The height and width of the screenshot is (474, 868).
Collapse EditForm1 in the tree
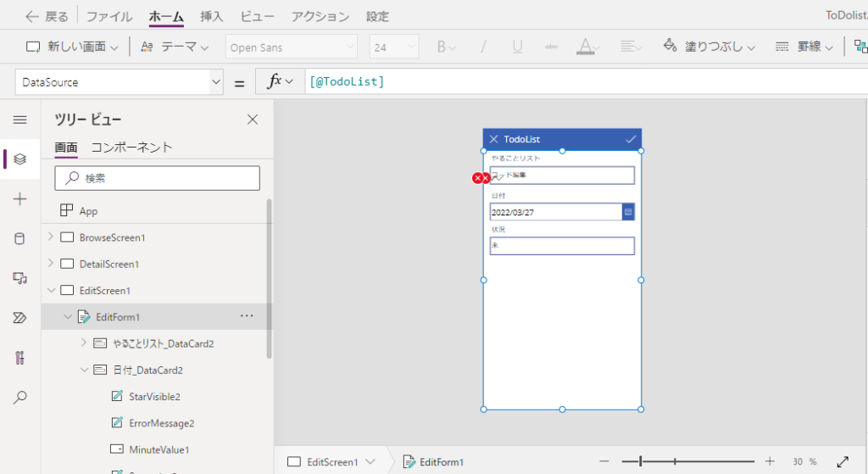tap(68, 317)
